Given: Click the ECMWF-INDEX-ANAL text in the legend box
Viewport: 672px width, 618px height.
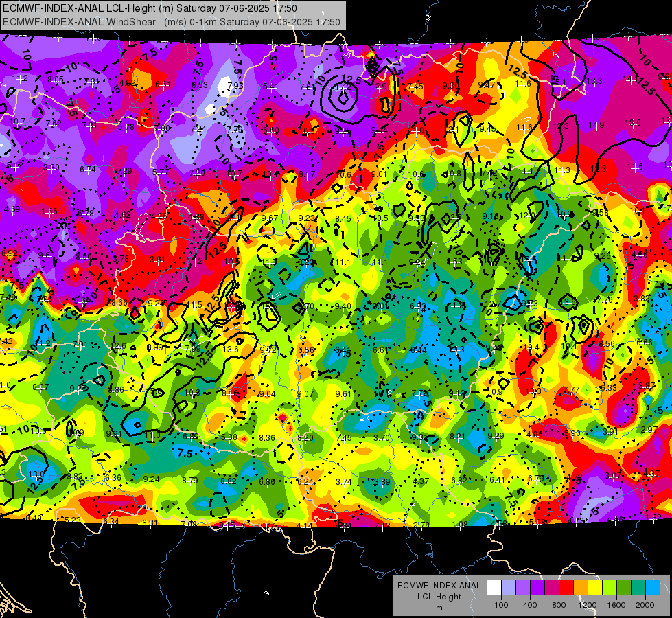Looking at the screenshot, I should 439,586.
